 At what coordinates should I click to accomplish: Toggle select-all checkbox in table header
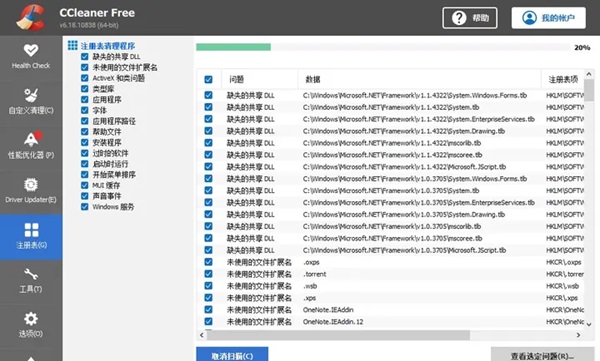coord(208,79)
